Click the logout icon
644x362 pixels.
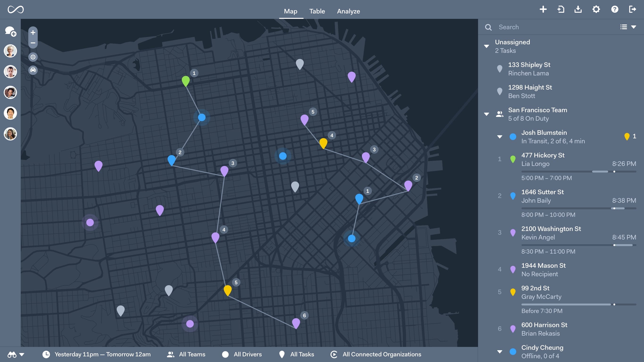pyautogui.click(x=633, y=9)
